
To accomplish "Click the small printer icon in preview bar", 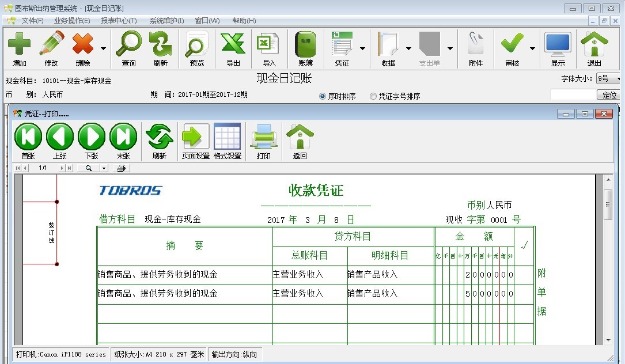I will 121,168.
